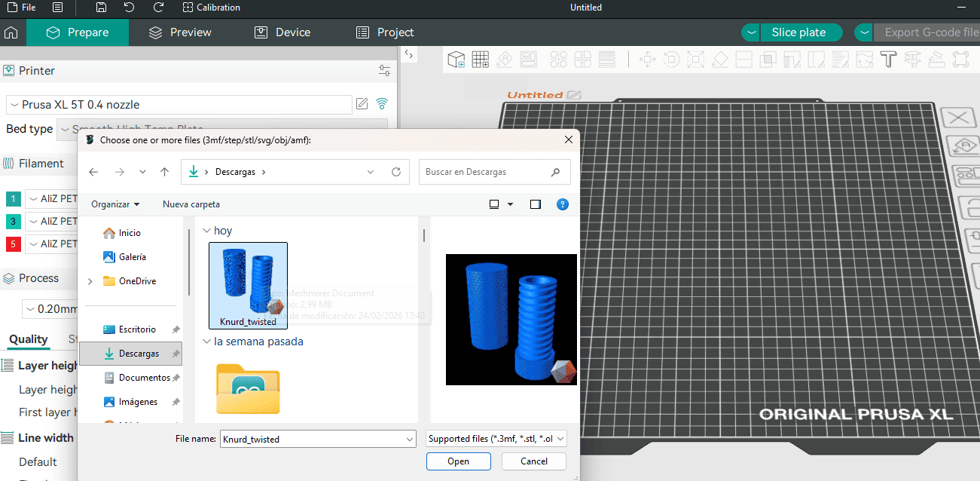This screenshot has width=980, height=481.
Task: Open the Organizar menu
Action: pyautogui.click(x=115, y=204)
